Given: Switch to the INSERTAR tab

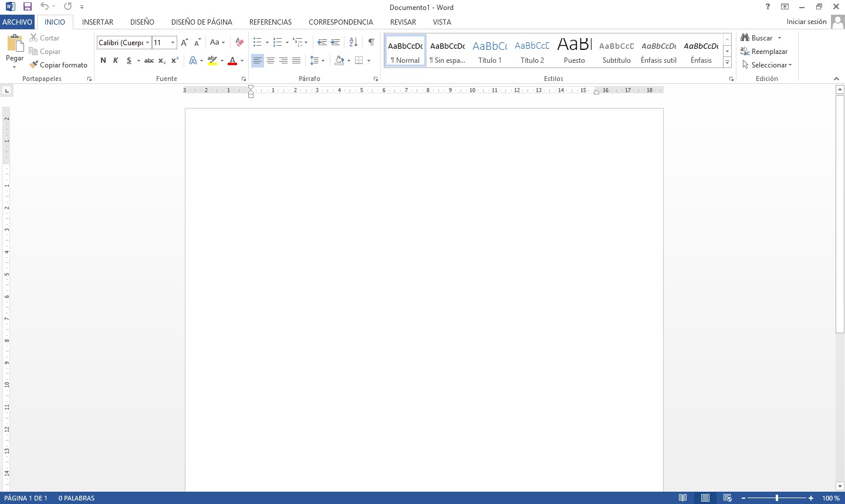Looking at the screenshot, I should (x=97, y=22).
